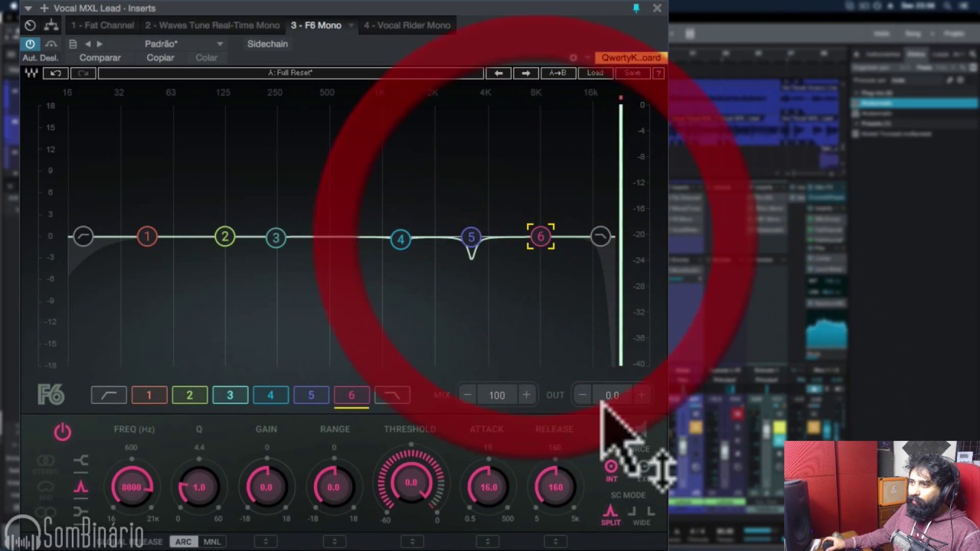980x551 pixels.
Task: Select band 4 node on EQ graph
Action: click(x=400, y=240)
